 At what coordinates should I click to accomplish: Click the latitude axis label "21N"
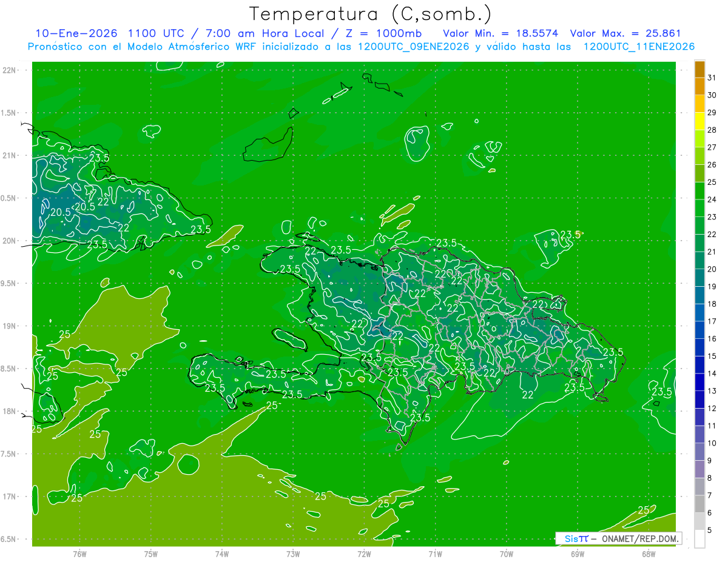tap(10, 156)
